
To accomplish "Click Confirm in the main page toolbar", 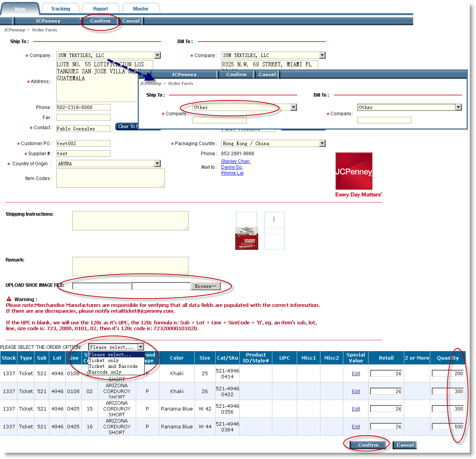I will click(100, 21).
